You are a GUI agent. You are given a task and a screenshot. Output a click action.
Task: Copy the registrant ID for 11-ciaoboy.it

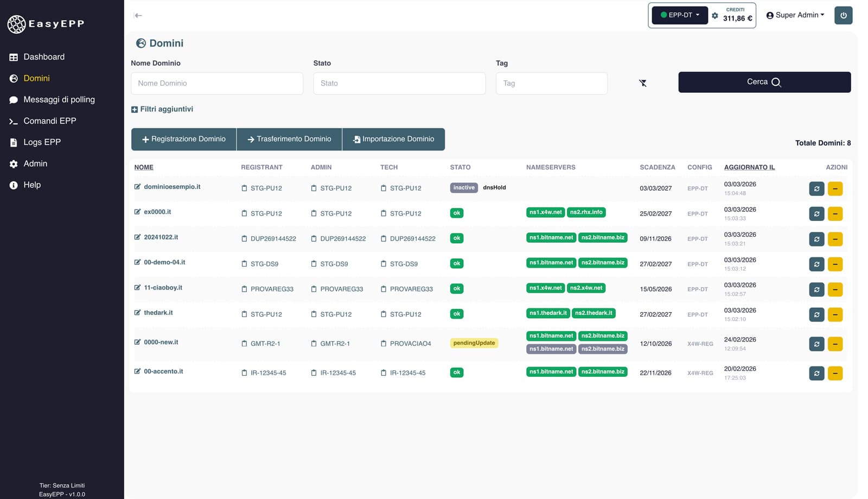click(244, 289)
